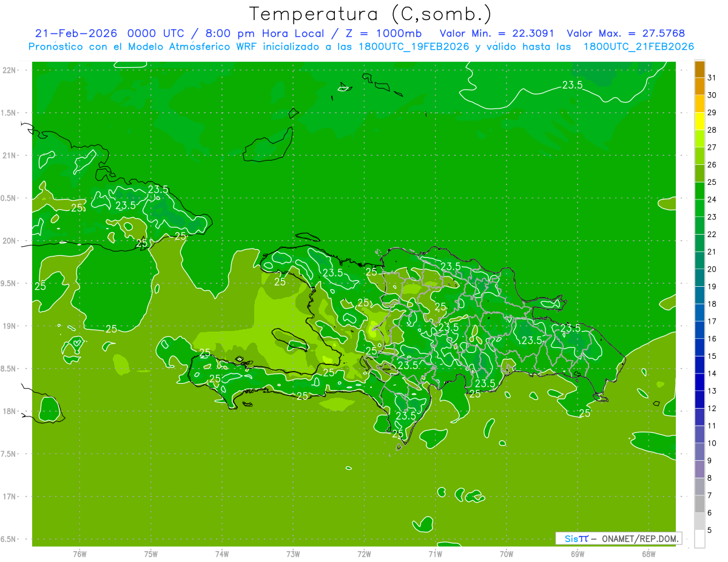728x562 pixels.
Task: Click the '69W' longitude axis label
Action: point(578,554)
